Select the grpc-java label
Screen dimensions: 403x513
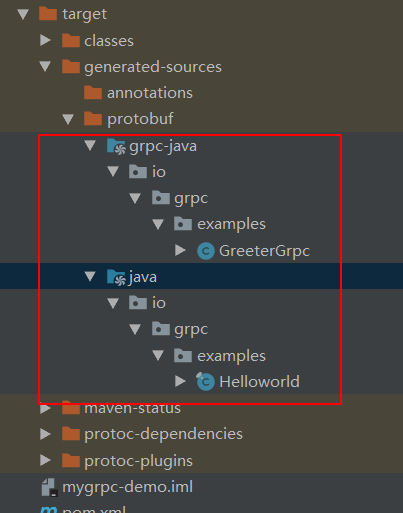(163, 147)
